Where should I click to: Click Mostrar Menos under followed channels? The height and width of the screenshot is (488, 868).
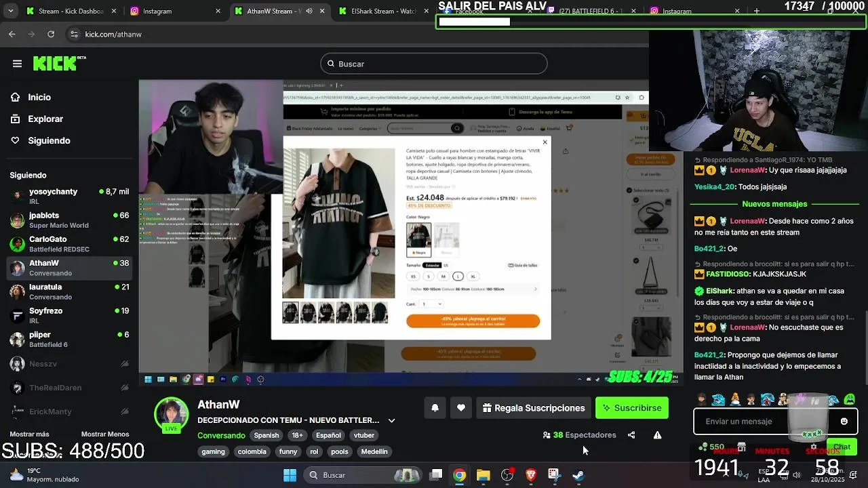pos(105,434)
